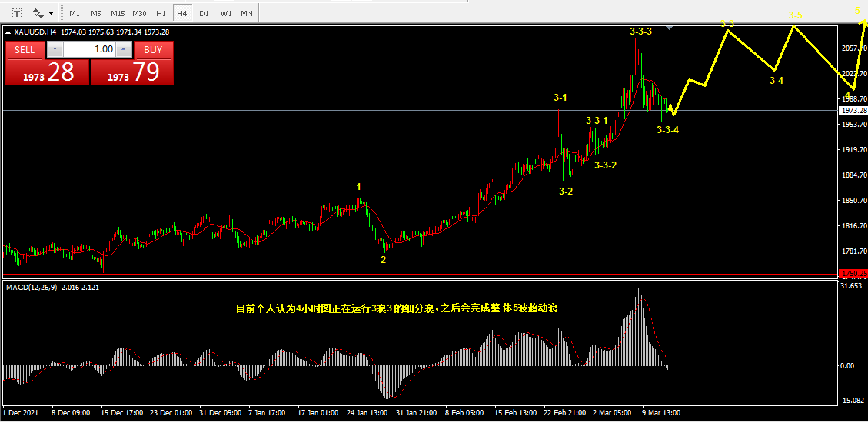This screenshot has width=868, height=423.
Task: Switch chart to M1 timeframe
Action: pyautogui.click(x=74, y=13)
